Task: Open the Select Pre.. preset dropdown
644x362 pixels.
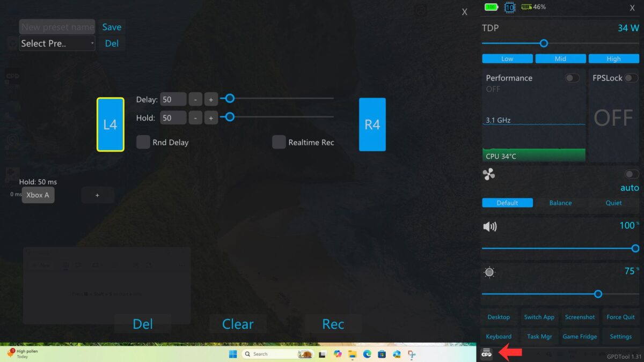Action: (x=56, y=43)
